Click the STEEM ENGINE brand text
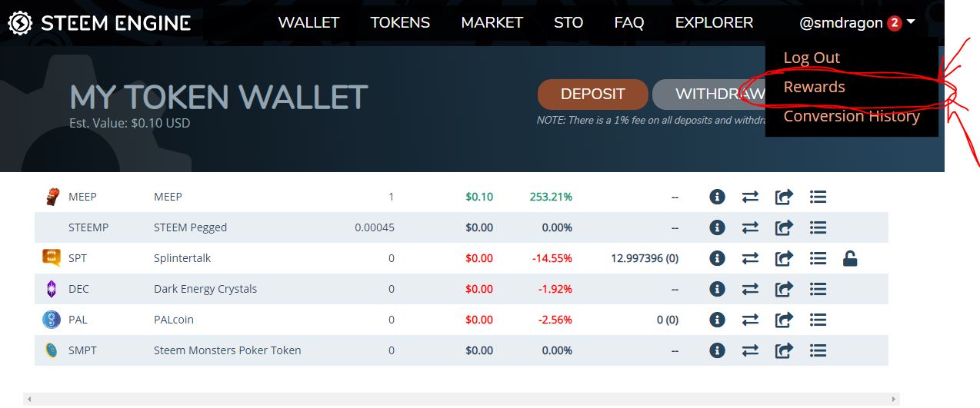The image size is (980, 408). coord(115,23)
